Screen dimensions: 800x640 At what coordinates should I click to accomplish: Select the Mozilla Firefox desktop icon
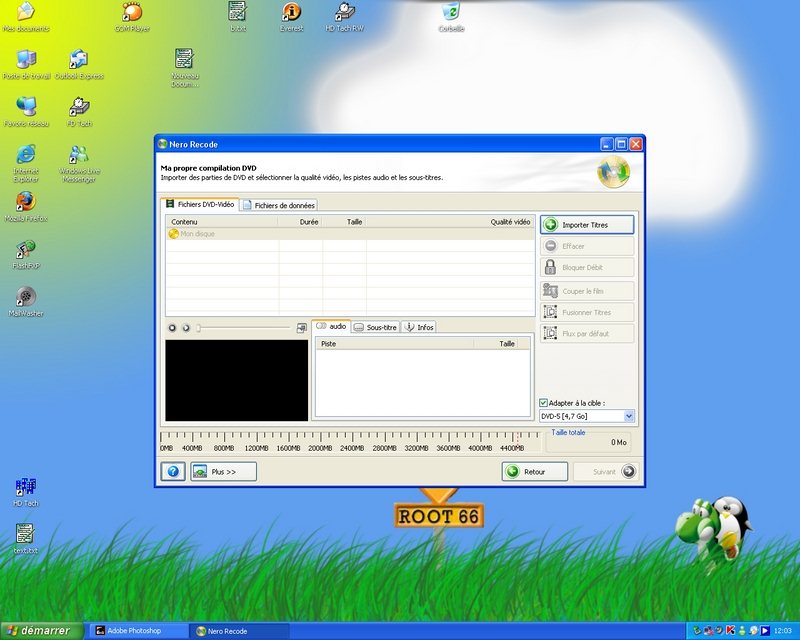coord(26,207)
